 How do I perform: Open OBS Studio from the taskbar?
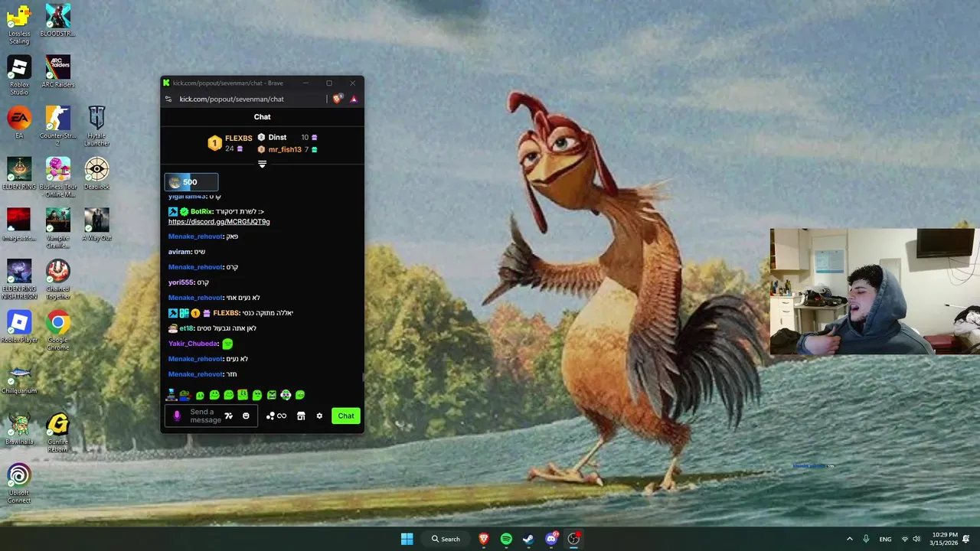pyautogui.click(x=573, y=539)
